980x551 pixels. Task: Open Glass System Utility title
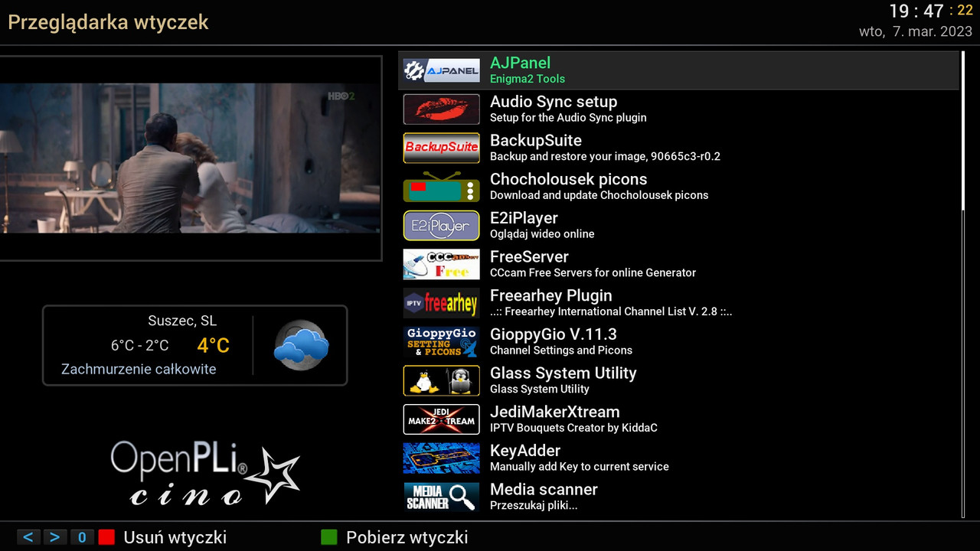[563, 373]
